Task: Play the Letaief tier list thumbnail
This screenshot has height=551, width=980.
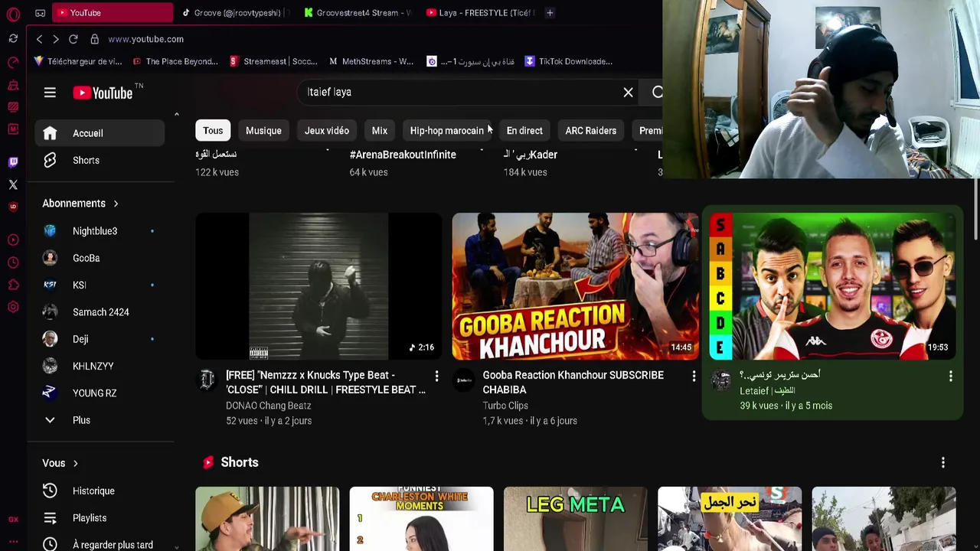Action: coord(832,286)
